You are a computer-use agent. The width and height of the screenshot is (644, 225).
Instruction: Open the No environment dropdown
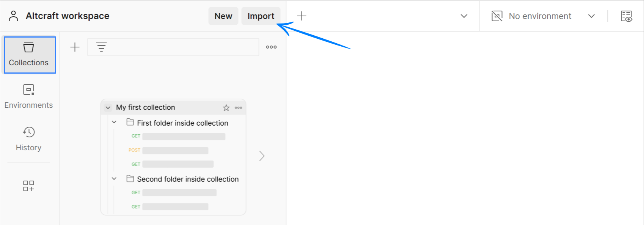pos(543,16)
